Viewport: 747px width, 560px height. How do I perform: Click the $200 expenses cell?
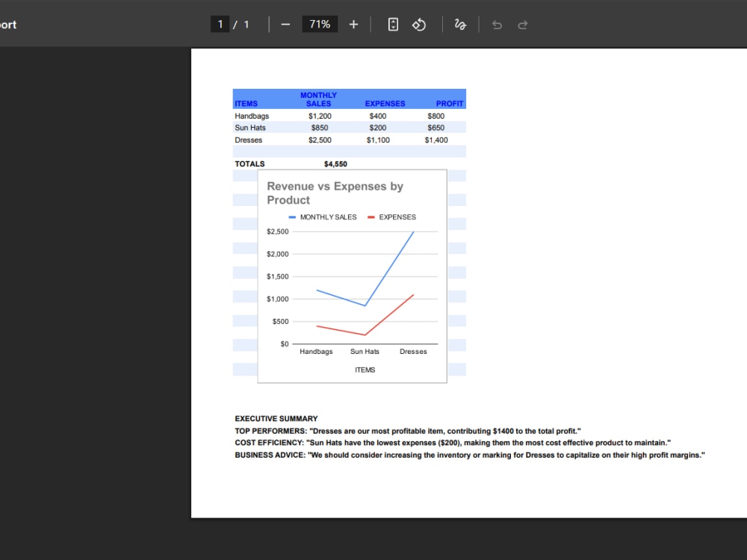pyautogui.click(x=378, y=128)
